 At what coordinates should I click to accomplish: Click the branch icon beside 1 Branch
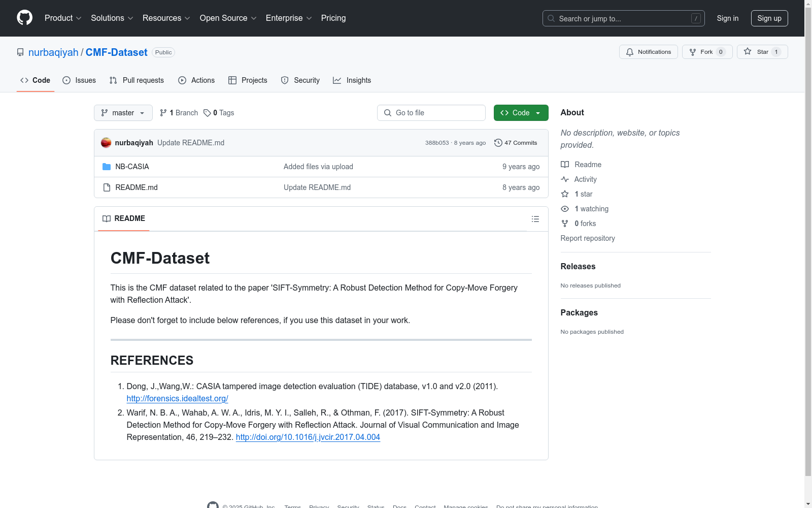coord(163,113)
